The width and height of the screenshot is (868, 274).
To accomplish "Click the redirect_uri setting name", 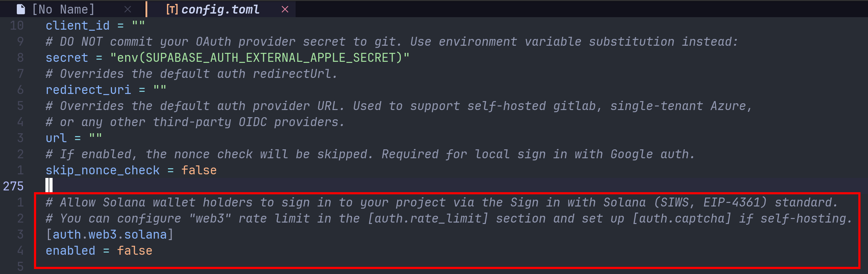I will (88, 90).
